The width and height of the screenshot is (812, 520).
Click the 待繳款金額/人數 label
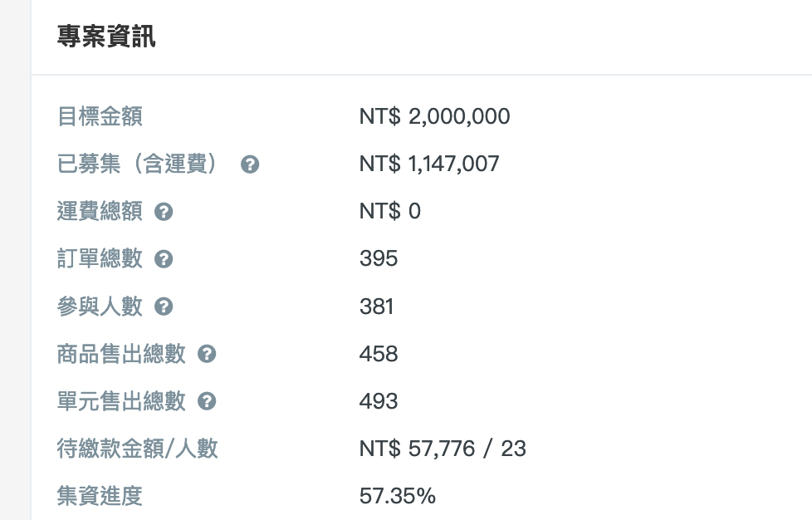pyautogui.click(x=137, y=449)
